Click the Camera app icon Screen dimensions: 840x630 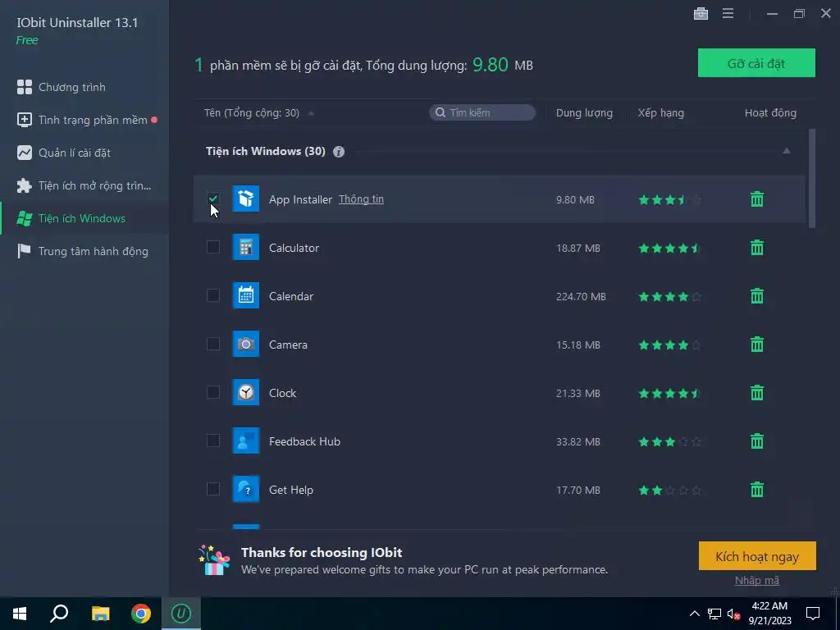[x=246, y=344]
